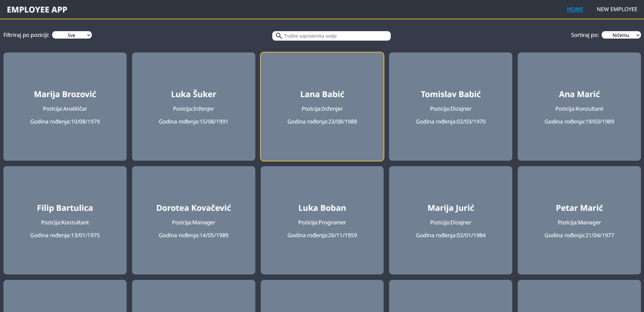Screen dimensions: 644x312
Task: Open Luka Šuker's card
Action: tap(194, 106)
